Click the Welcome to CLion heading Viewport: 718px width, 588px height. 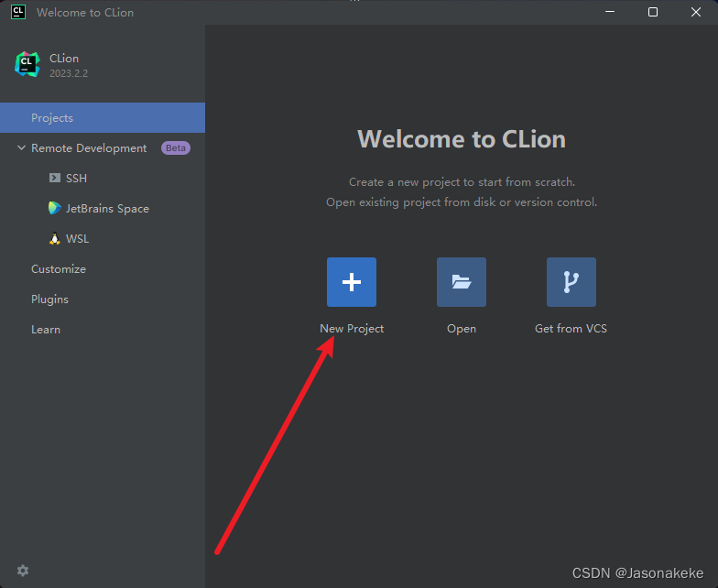click(462, 139)
